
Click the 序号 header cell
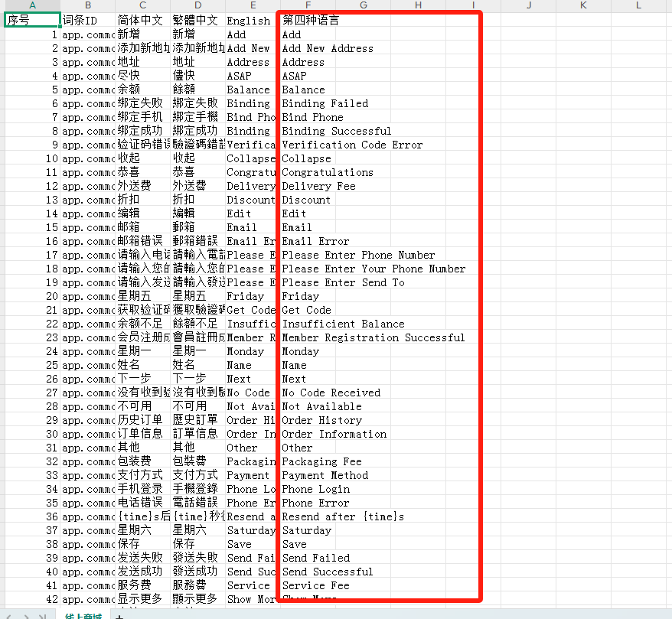[32, 20]
